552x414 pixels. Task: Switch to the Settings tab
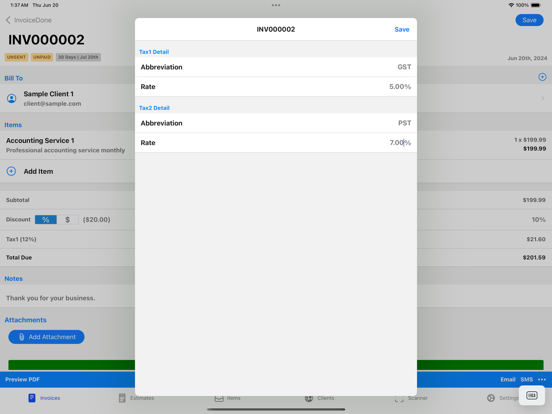[x=503, y=398]
